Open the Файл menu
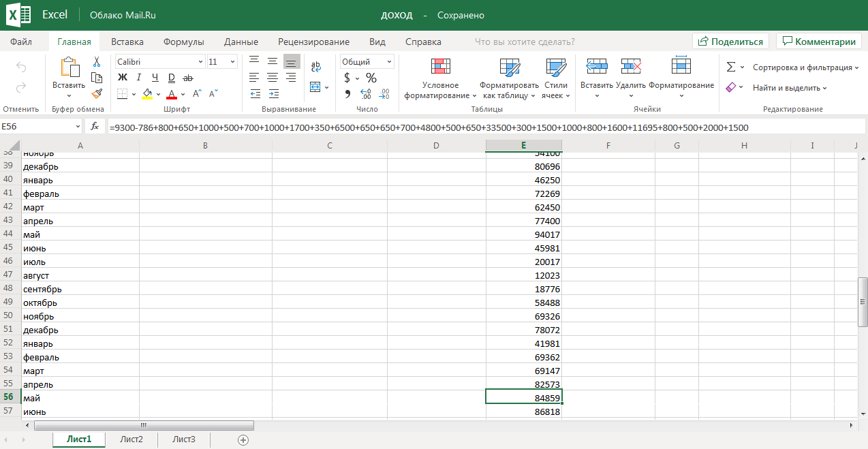 [21, 42]
